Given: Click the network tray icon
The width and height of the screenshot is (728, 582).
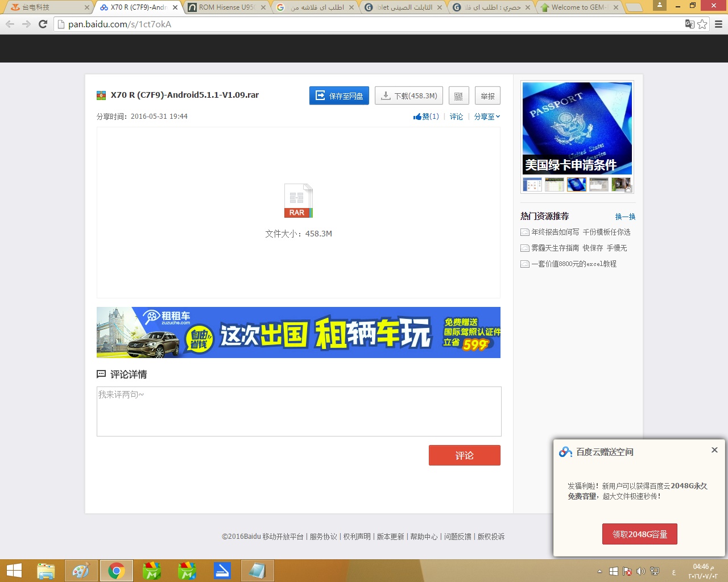Looking at the screenshot, I should click(655, 571).
